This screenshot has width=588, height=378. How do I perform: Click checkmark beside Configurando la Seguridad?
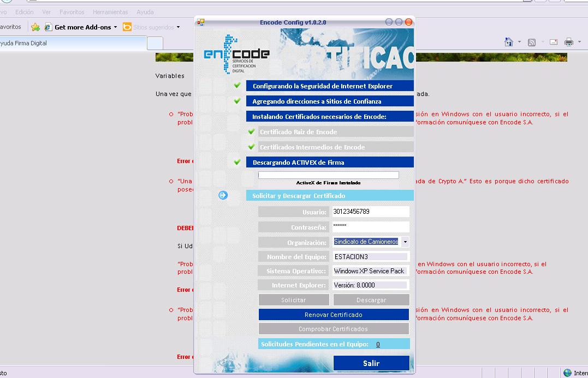tap(237, 86)
